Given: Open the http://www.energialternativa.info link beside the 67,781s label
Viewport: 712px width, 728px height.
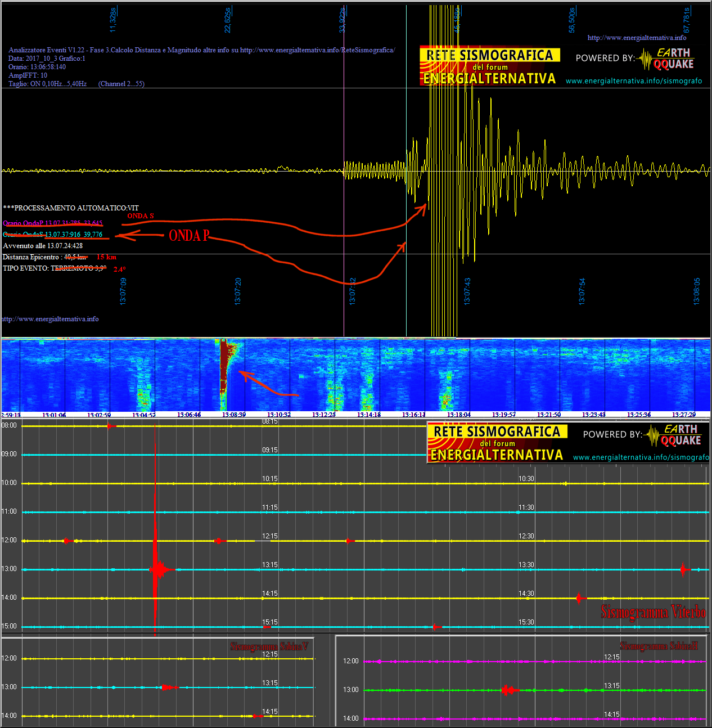Looking at the screenshot, I should pyautogui.click(x=637, y=38).
